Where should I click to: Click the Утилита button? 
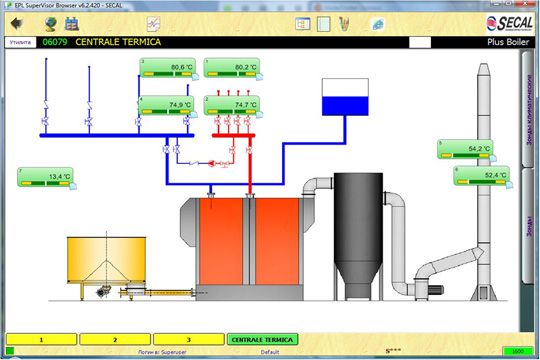click(20, 42)
